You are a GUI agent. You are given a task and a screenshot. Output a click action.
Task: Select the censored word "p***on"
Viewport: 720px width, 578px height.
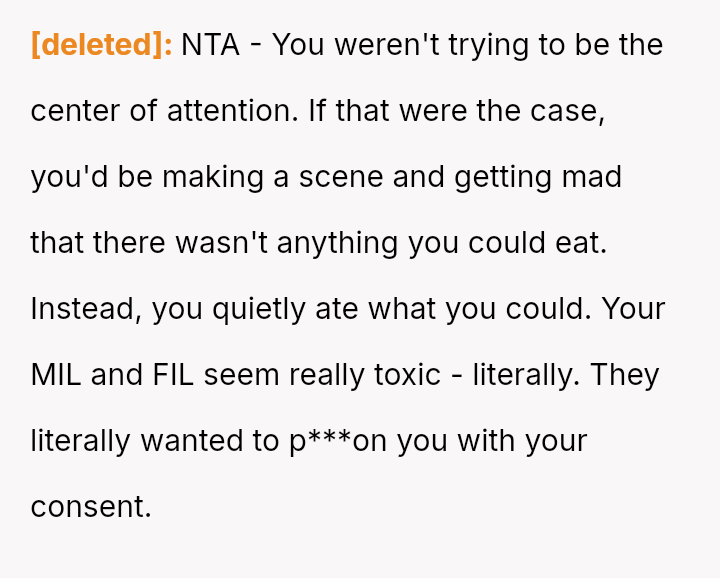[x=338, y=441]
